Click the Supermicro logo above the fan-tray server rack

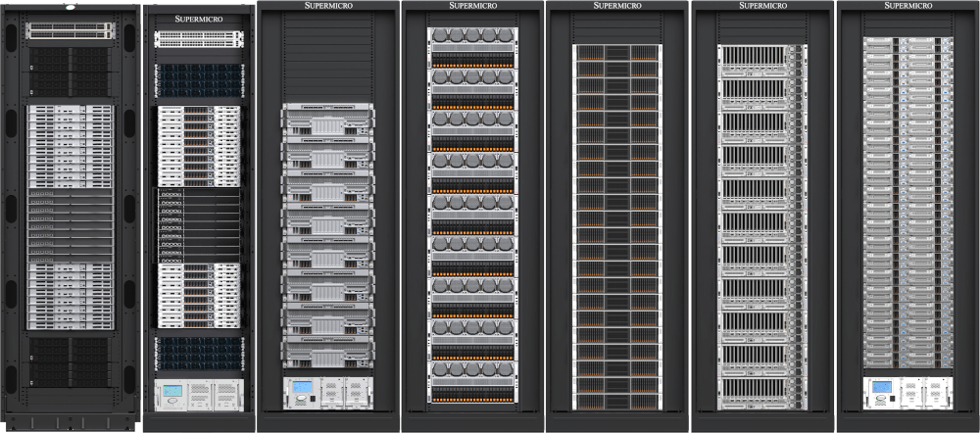(x=473, y=6)
